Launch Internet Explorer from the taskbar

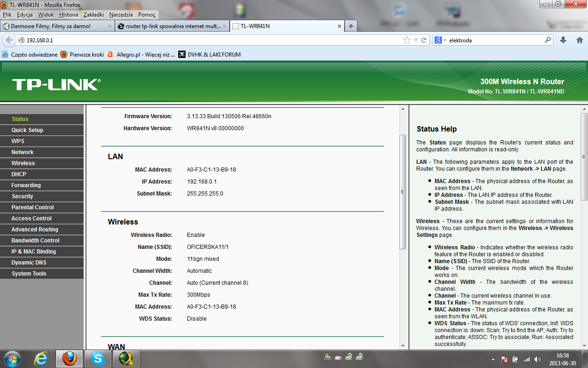41,358
